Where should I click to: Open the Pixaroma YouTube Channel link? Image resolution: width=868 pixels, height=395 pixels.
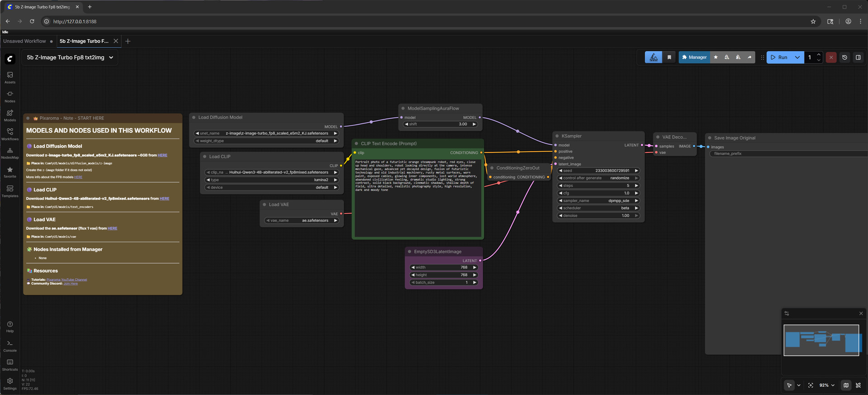click(66, 280)
